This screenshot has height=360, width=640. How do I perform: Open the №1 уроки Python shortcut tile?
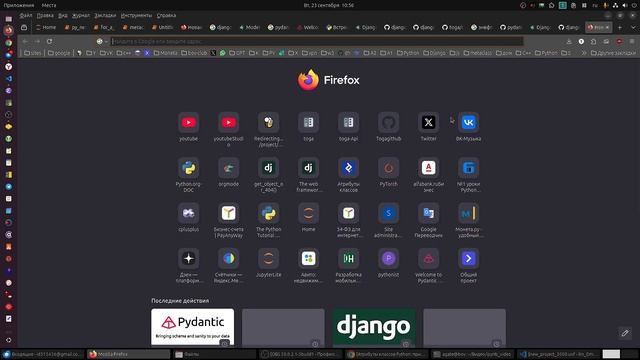(x=469, y=168)
